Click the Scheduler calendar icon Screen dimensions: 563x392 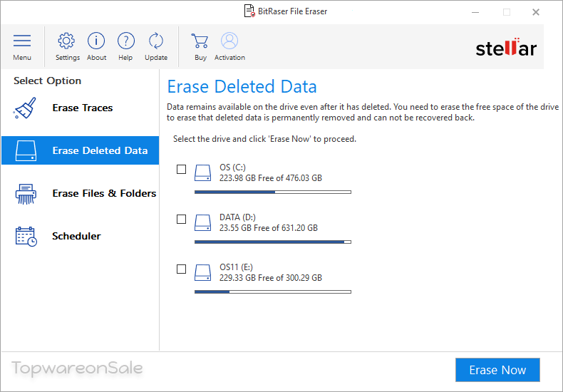click(26, 237)
